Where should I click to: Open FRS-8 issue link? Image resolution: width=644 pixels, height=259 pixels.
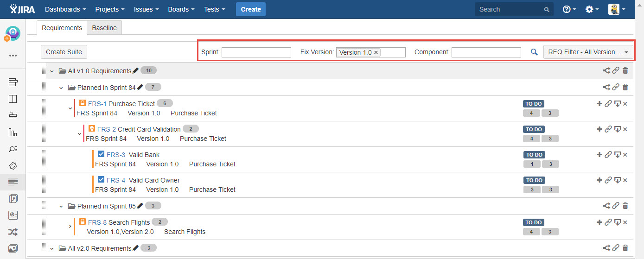(x=97, y=222)
